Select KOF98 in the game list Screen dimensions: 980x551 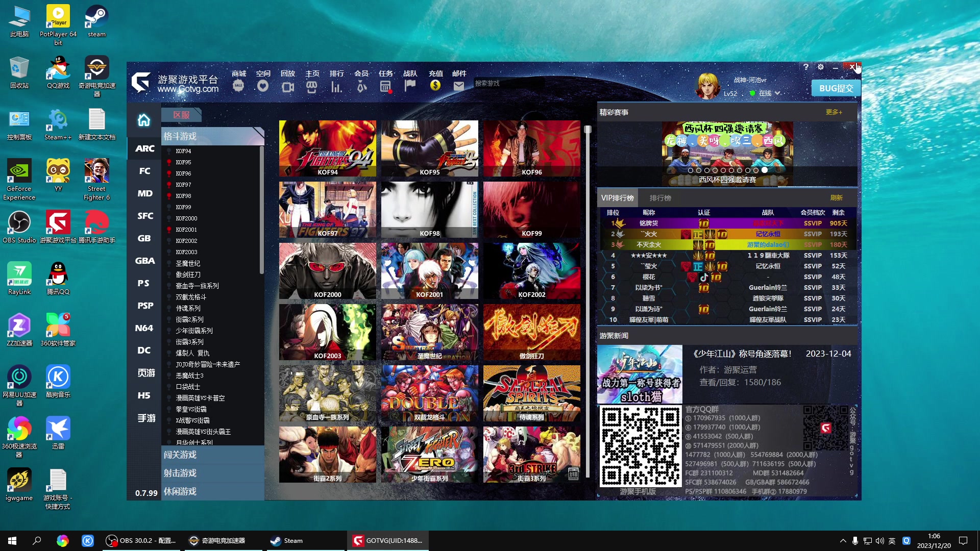(183, 196)
